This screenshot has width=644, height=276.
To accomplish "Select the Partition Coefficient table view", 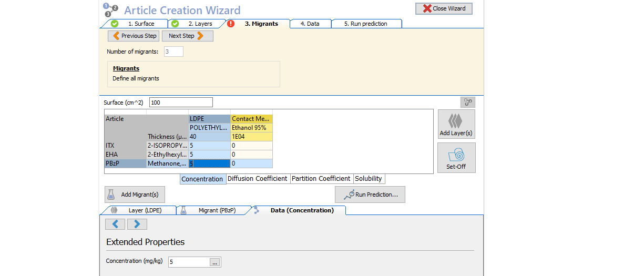I will (x=321, y=179).
